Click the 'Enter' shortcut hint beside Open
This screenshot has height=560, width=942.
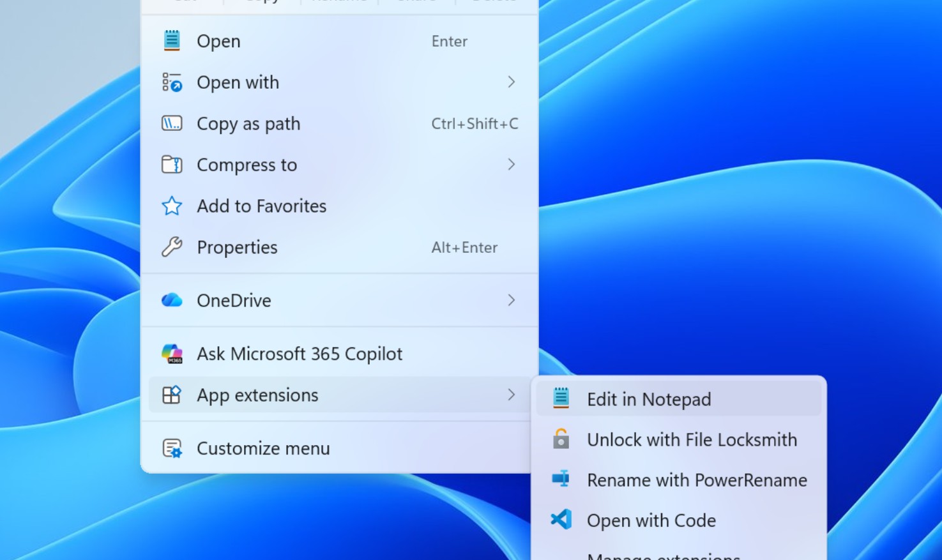click(450, 41)
